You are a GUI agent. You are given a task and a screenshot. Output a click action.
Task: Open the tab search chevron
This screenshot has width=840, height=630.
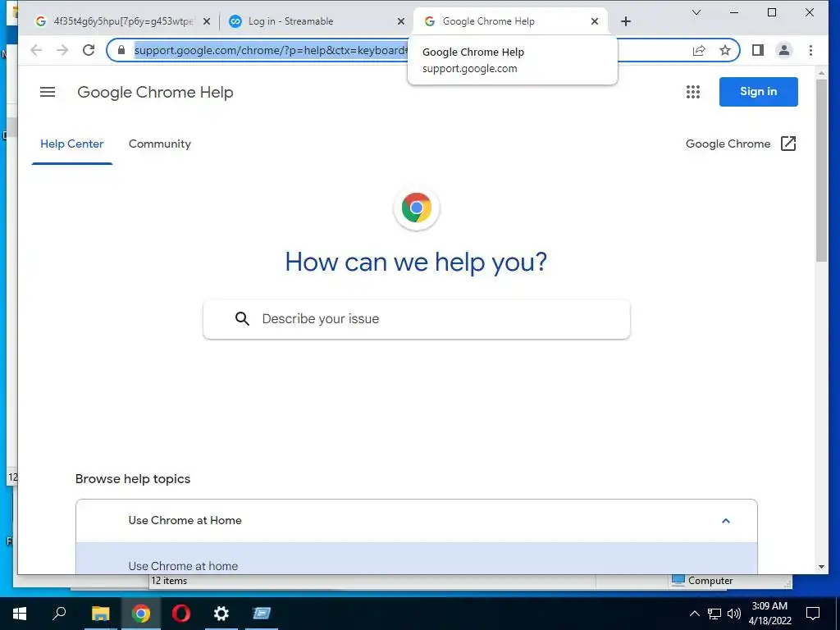click(696, 12)
